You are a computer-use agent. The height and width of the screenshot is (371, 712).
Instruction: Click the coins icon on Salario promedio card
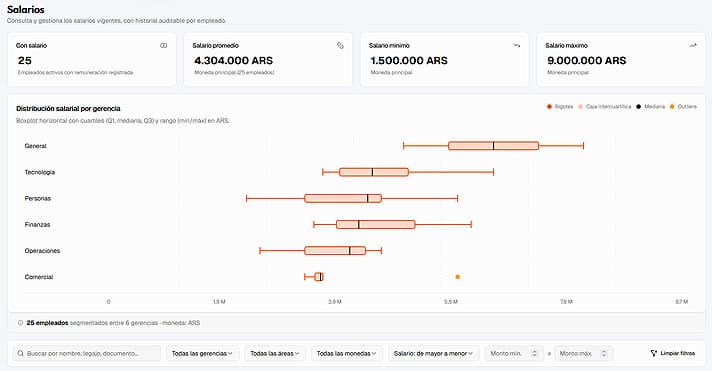340,45
